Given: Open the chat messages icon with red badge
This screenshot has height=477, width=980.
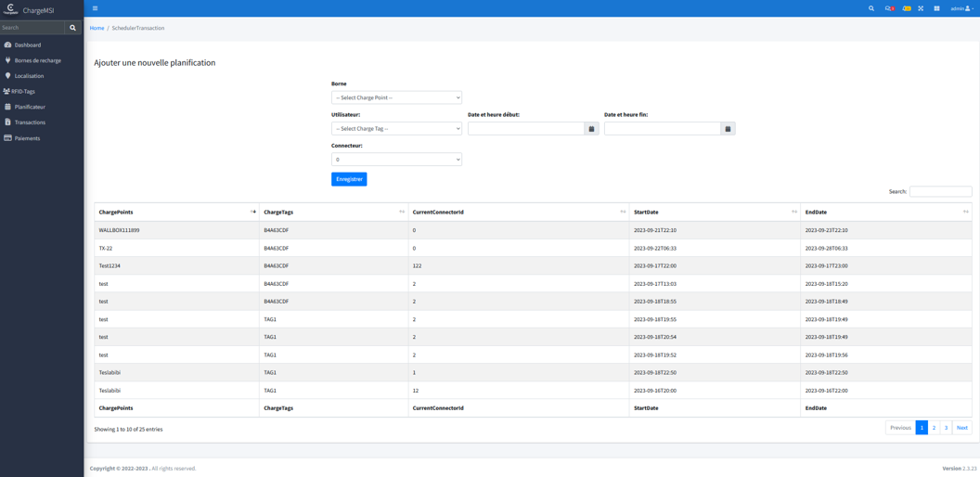Looking at the screenshot, I should pos(889,8).
